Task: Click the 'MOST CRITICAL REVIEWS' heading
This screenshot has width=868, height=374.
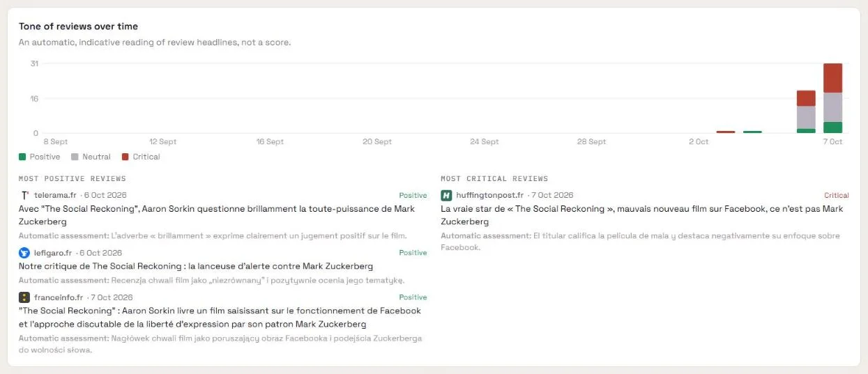Action: (494, 179)
